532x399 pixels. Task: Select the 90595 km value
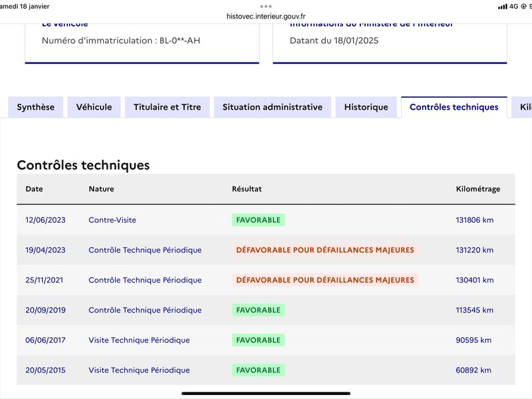click(473, 340)
